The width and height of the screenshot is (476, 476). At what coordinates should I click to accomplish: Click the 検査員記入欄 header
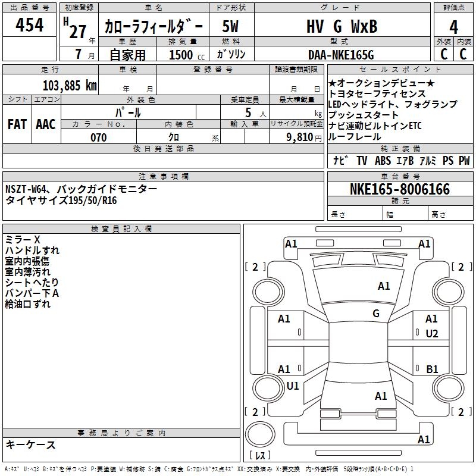point(121,229)
